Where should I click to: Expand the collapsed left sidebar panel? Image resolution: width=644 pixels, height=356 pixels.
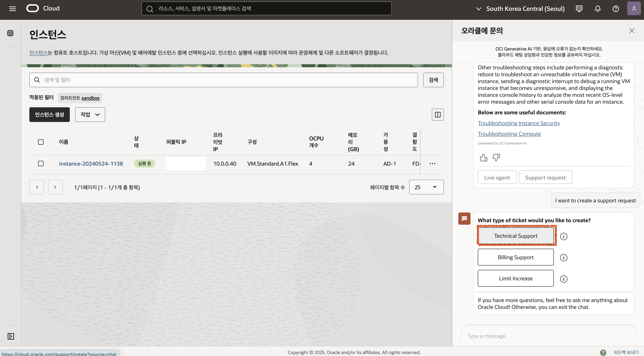tap(11, 336)
